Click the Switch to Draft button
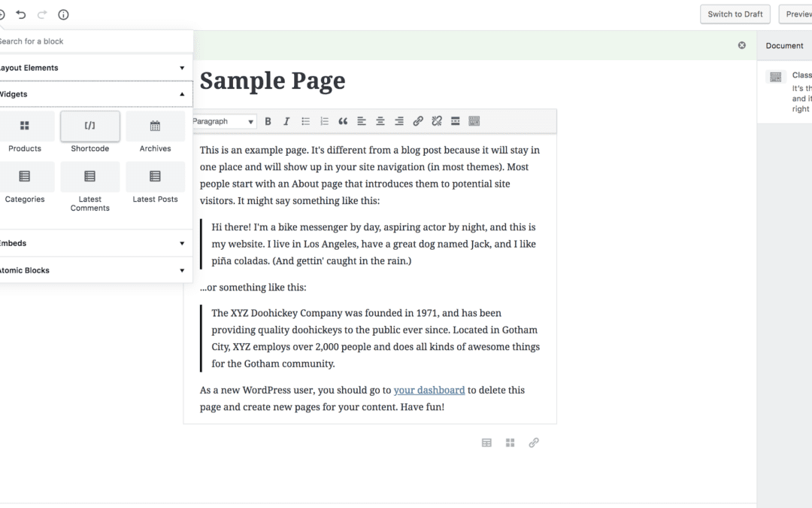 [x=735, y=14]
